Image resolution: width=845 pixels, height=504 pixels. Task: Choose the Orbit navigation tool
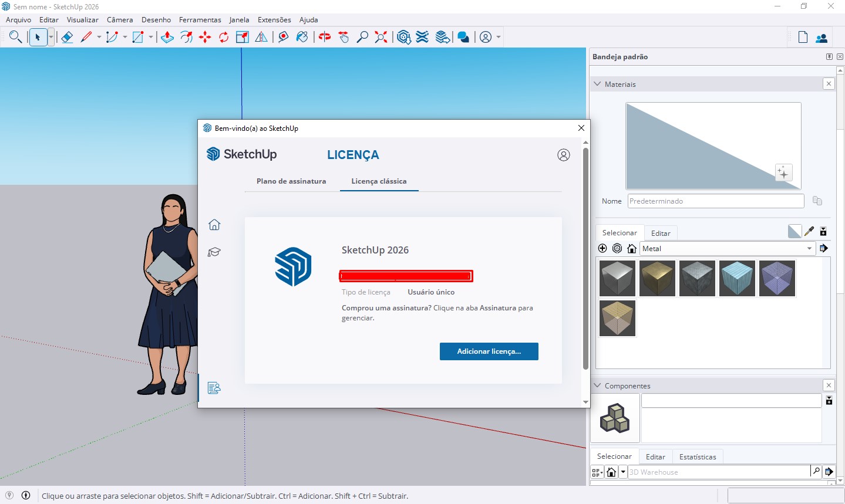tap(324, 36)
